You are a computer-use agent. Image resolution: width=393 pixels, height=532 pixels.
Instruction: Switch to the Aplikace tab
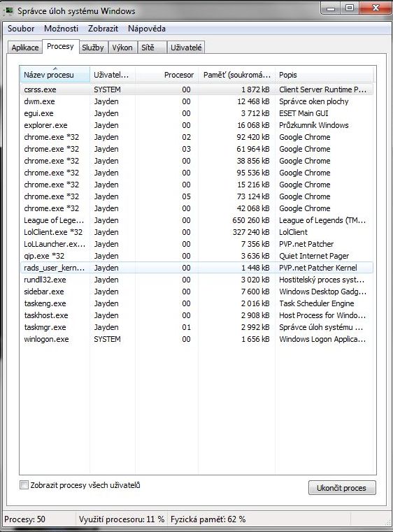point(25,48)
